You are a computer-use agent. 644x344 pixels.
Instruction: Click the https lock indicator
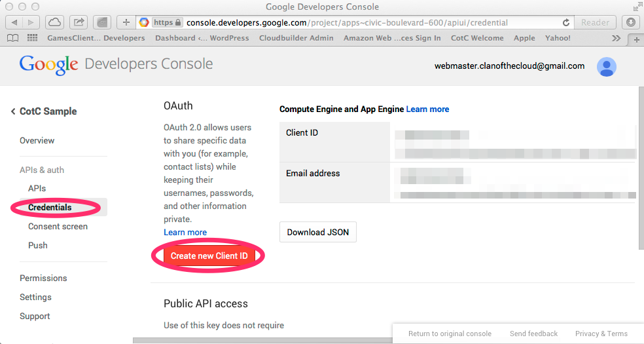tap(167, 22)
